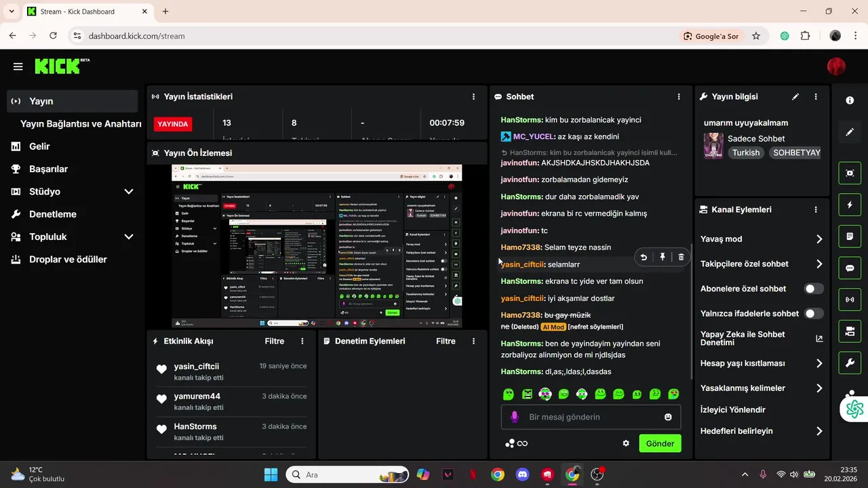Reply to yasin_ciftcii's selamlarr message

(x=644, y=257)
